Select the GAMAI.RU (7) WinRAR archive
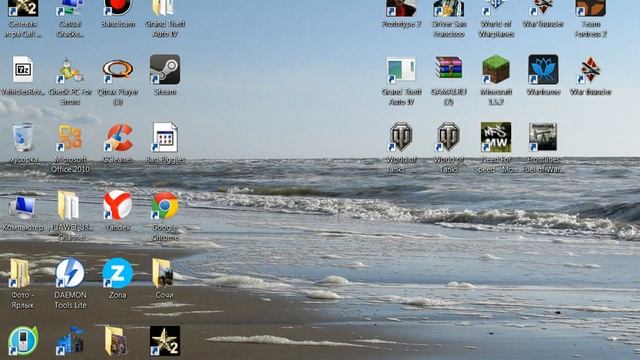Screen dimensions: 640x360 coord(449,69)
